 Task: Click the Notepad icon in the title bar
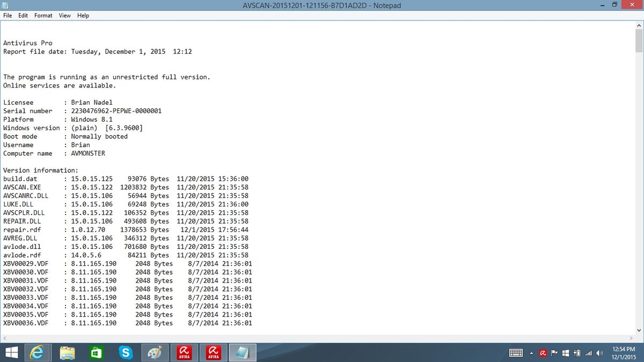(x=6, y=5)
